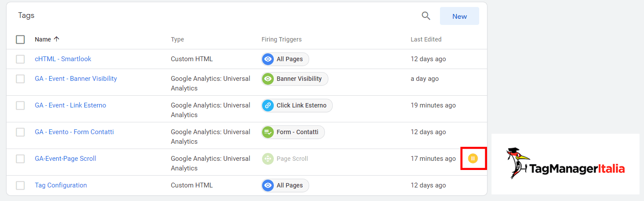Screen dimensions: 644x201
Task: Open the TagManagerItalia woodpecker logo
Action: [x=566, y=164]
